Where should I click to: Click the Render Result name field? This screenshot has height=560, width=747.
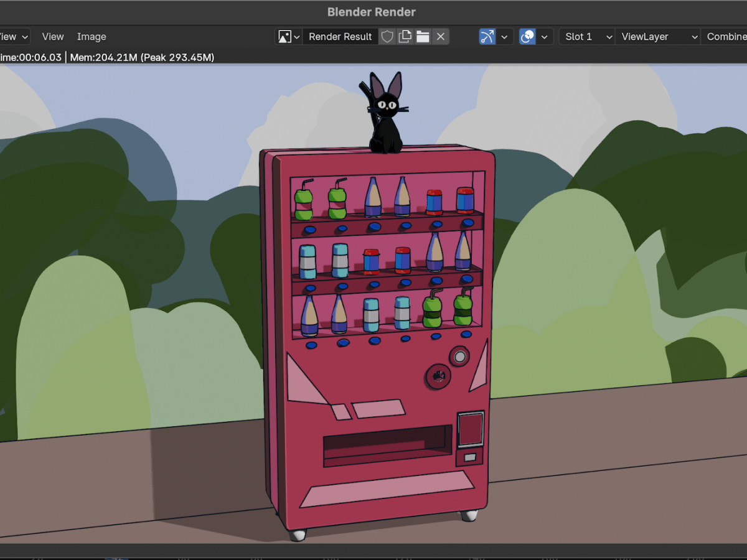[x=339, y=37]
